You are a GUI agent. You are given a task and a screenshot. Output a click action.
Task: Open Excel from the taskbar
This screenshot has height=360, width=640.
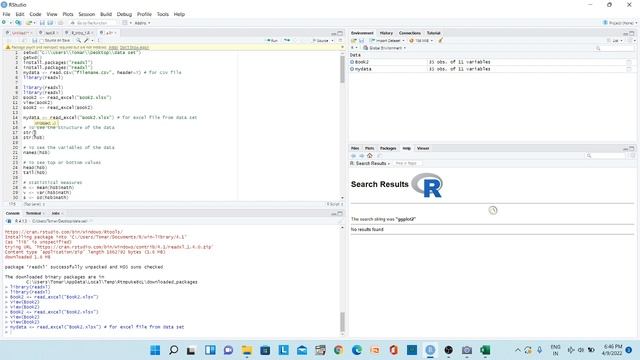pos(485,350)
